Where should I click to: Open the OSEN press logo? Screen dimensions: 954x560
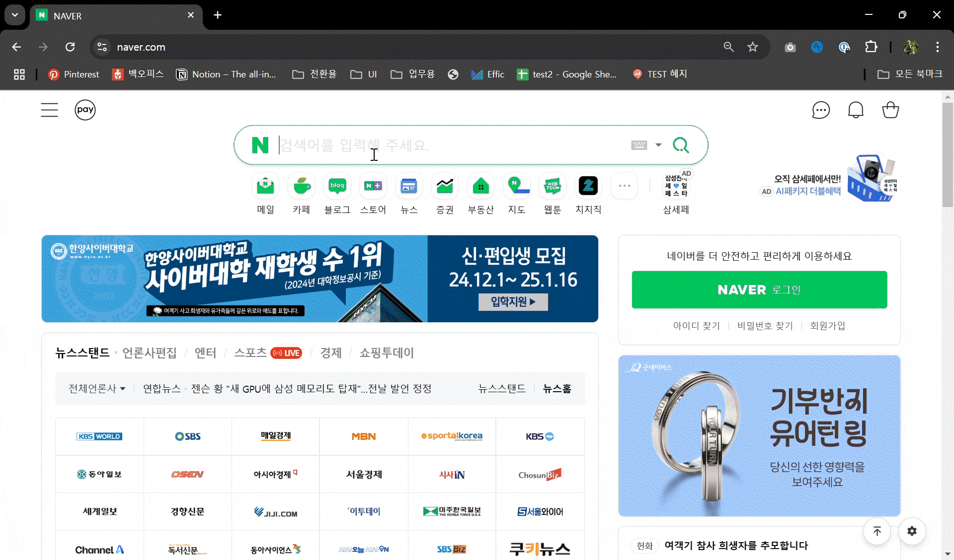coord(188,474)
